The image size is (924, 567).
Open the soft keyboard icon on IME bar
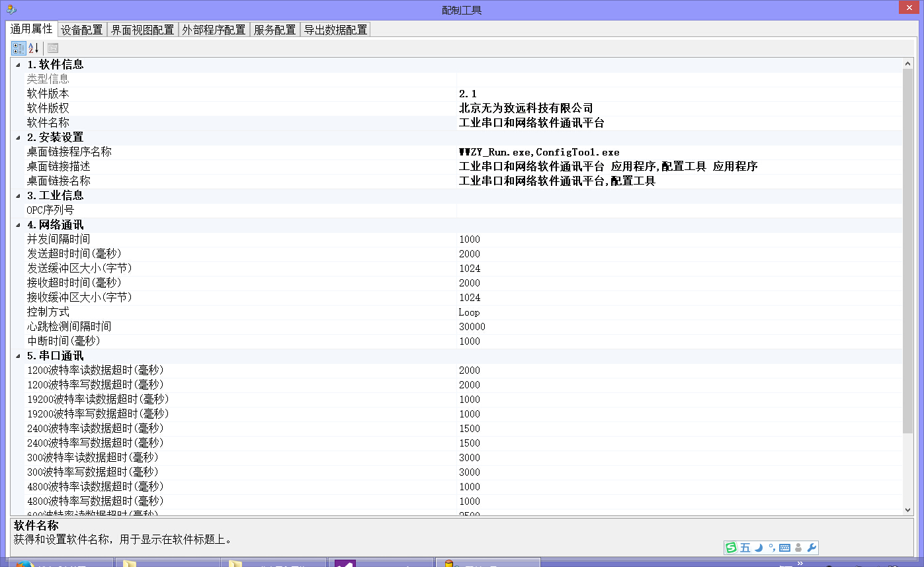click(x=784, y=548)
